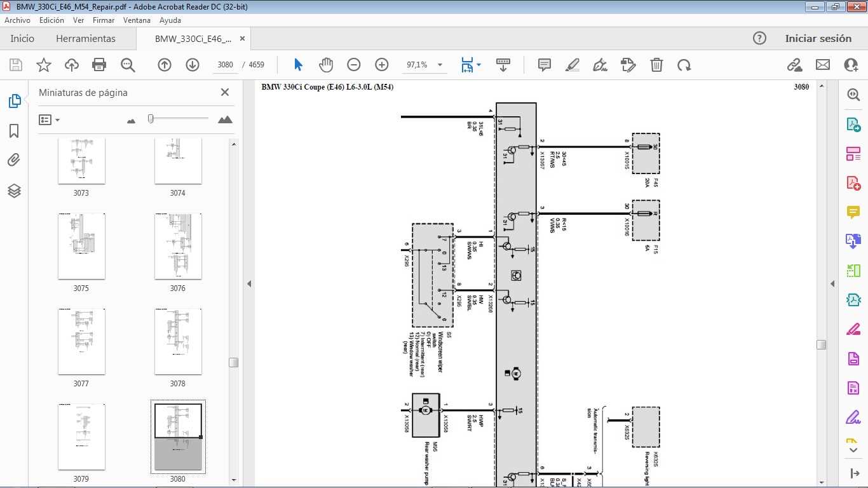
Task: Open the Firmar menu
Action: coord(104,20)
